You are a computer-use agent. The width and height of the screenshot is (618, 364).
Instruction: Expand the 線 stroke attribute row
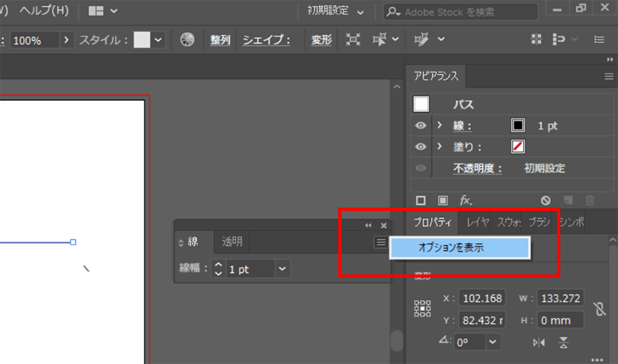440,126
